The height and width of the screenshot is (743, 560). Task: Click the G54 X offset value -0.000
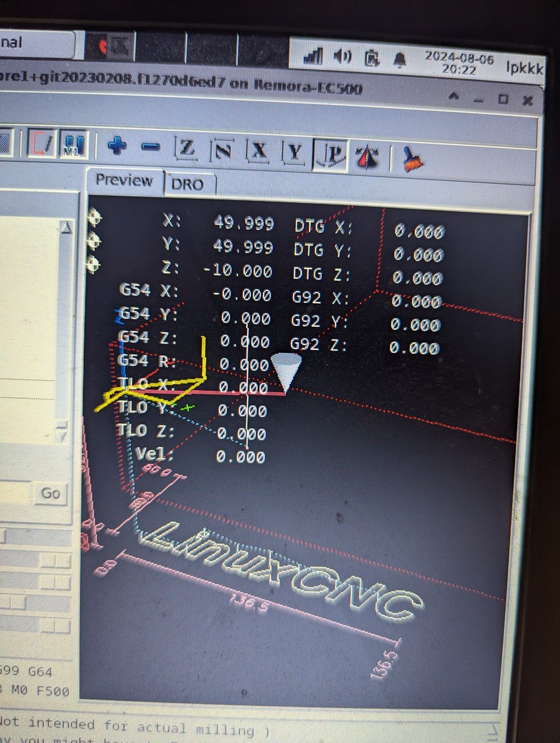241,295
